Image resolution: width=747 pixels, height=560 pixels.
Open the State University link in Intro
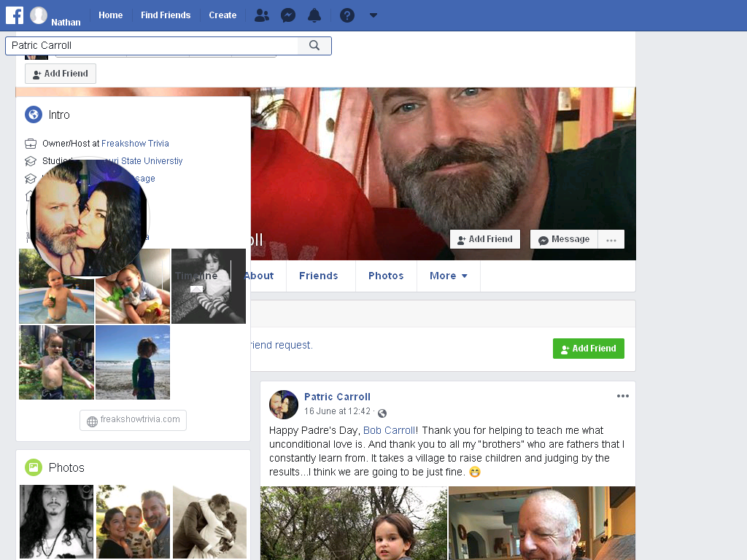[152, 161]
